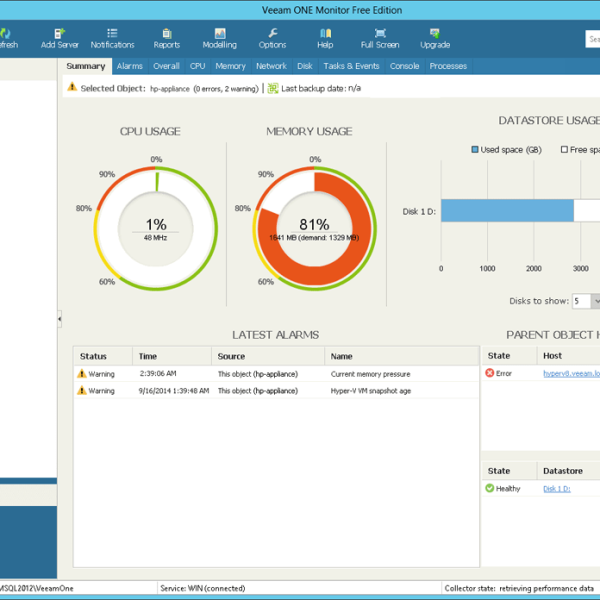Click the Service: WIN (connected) status text
Viewport: 600px width, 600px height.
pyautogui.click(x=203, y=588)
